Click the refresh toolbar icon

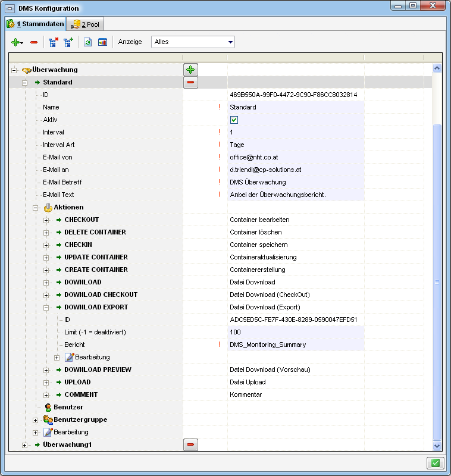coord(87,42)
